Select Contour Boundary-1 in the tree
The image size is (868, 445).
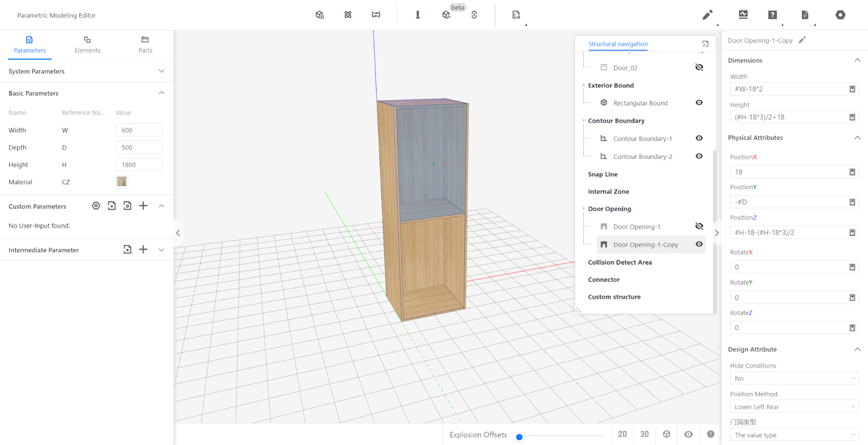tap(642, 139)
